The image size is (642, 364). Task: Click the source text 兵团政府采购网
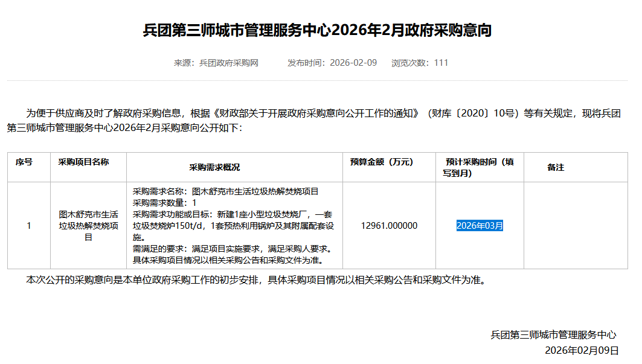click(x=228, y=63)
